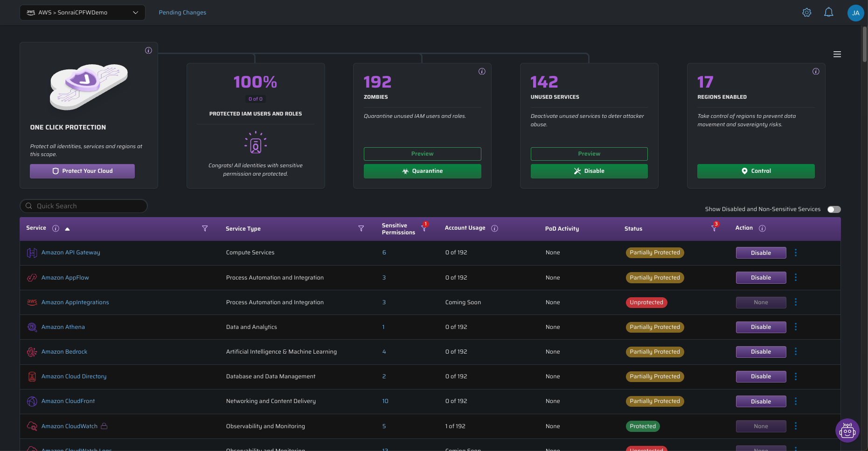Click the Quarantine button
This screenshot has width=868, height=451.
[422, 171]
